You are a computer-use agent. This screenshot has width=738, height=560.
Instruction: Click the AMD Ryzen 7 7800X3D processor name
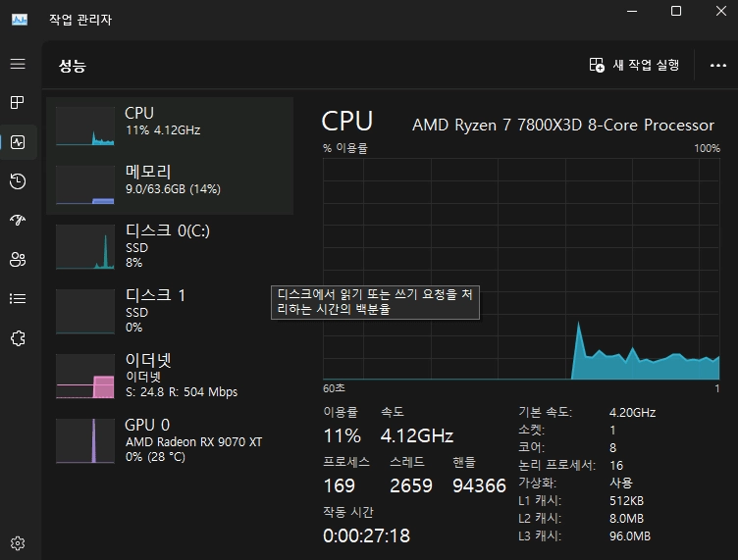(563, 126)
